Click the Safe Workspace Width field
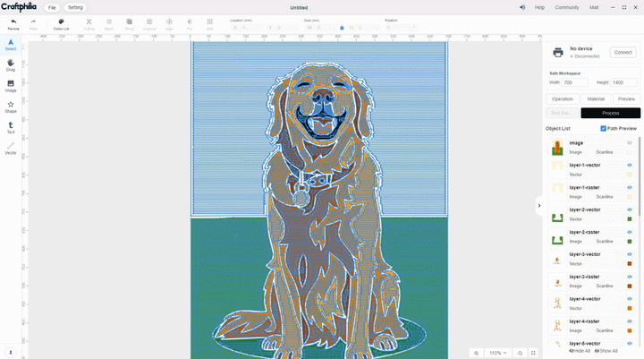The height and width of the screenshot is (359, 644). click(574, 82)
